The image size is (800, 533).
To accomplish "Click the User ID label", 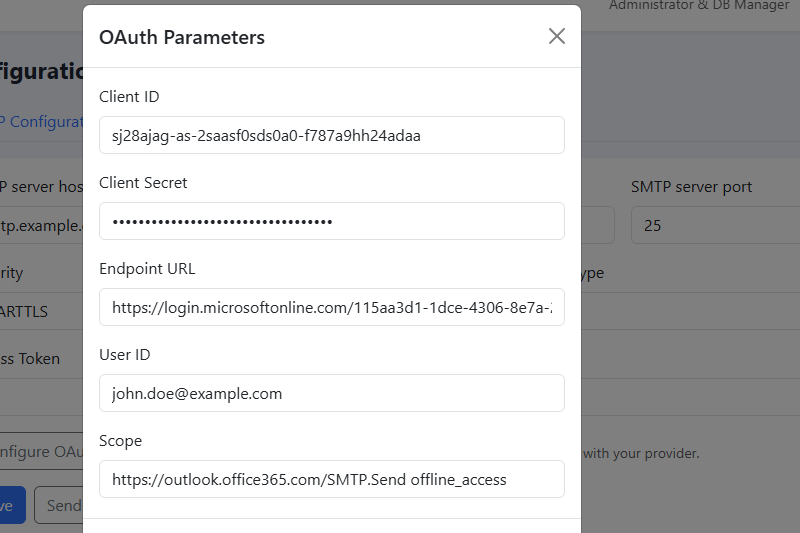I will tap(124, 354).
